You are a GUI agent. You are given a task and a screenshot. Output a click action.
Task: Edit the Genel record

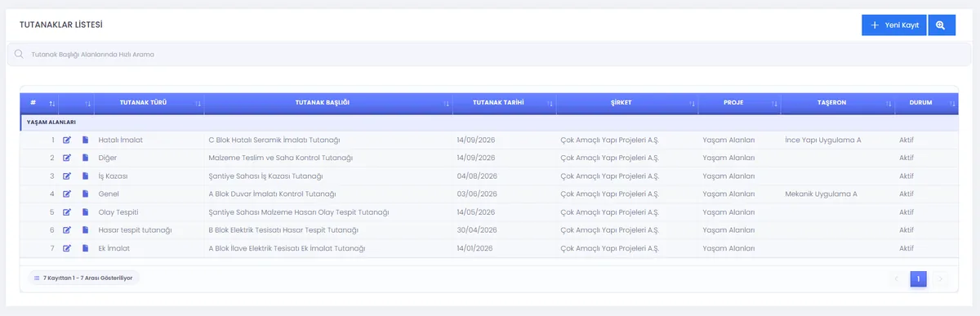tap(67, 194)
